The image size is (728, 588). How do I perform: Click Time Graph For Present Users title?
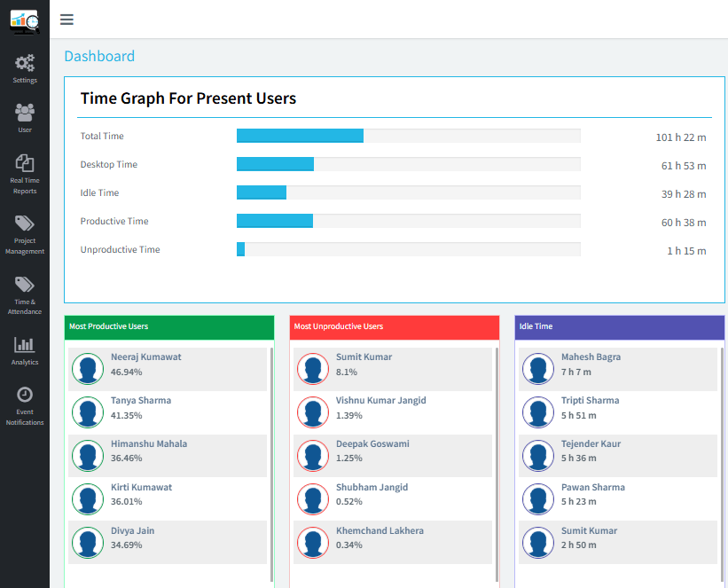[188, 98]
